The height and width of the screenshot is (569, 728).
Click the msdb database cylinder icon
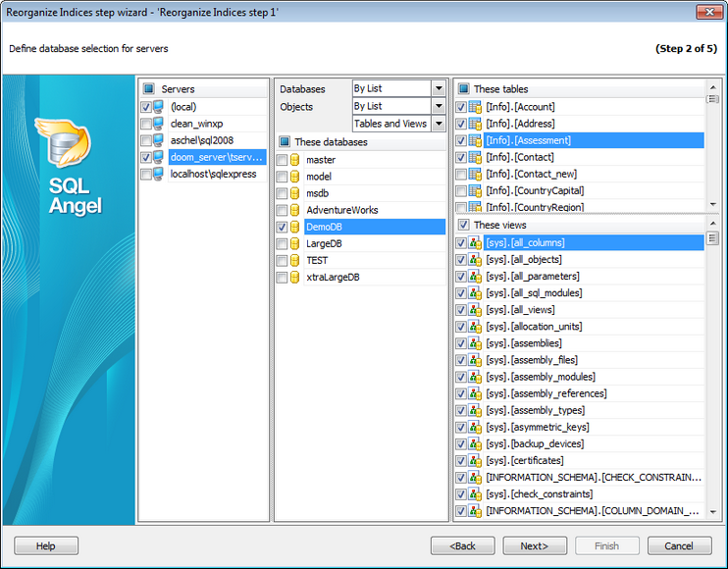coord(294,193)
